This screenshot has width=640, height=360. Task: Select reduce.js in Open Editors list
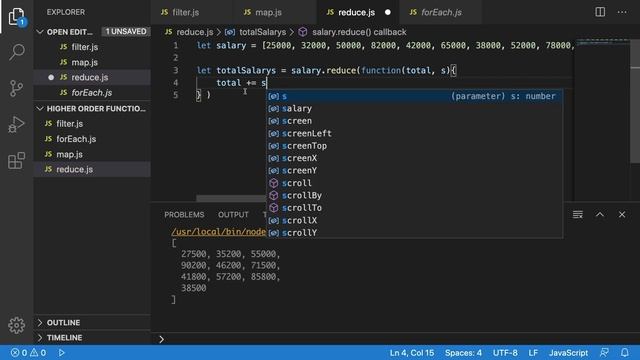tap(92, 77)
